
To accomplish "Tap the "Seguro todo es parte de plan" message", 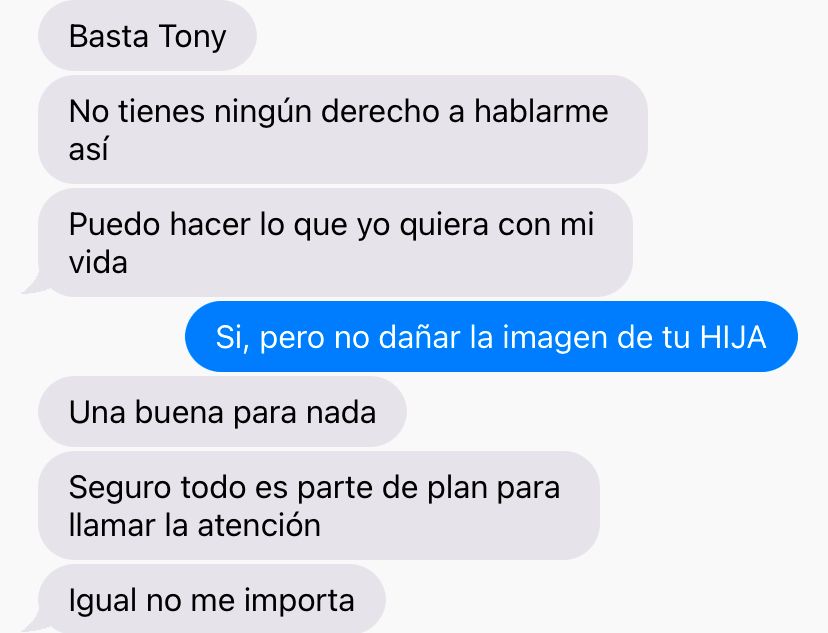I will 319,505.
